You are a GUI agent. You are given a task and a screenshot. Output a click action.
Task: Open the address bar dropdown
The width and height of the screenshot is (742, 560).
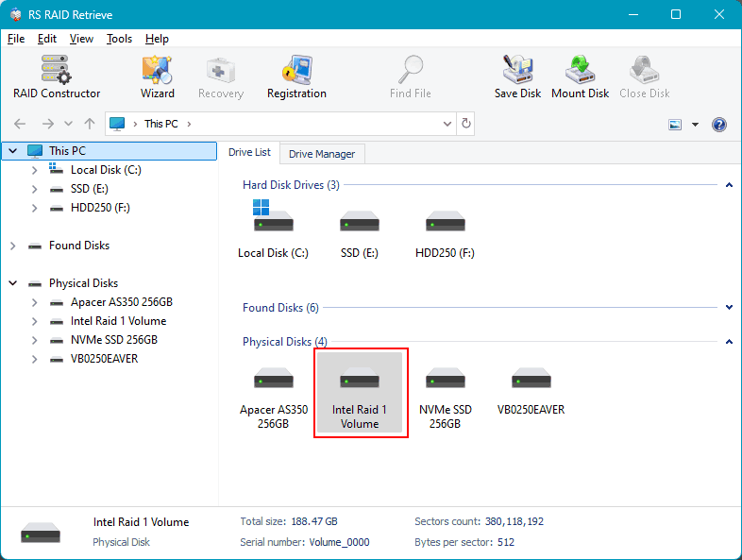(447, 124)
